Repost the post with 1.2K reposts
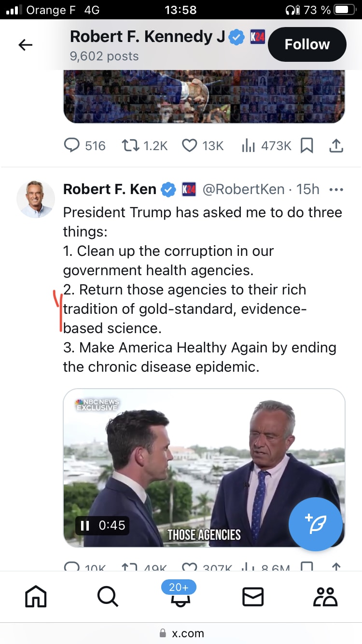The width and height of the screenshot is (362, 644). click(x=129, y=146)
